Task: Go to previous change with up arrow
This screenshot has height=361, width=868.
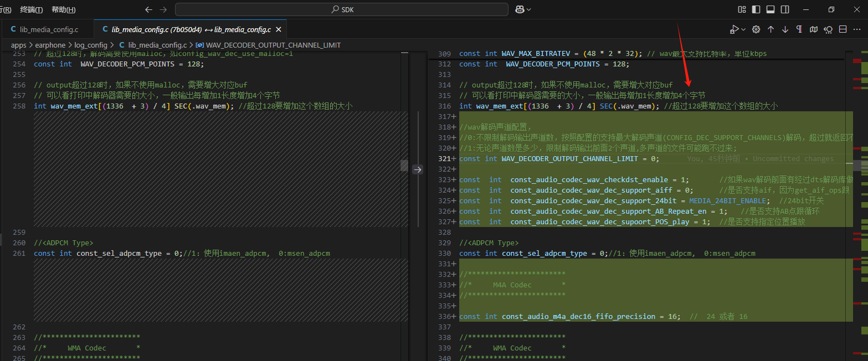Action: point(771,29)
